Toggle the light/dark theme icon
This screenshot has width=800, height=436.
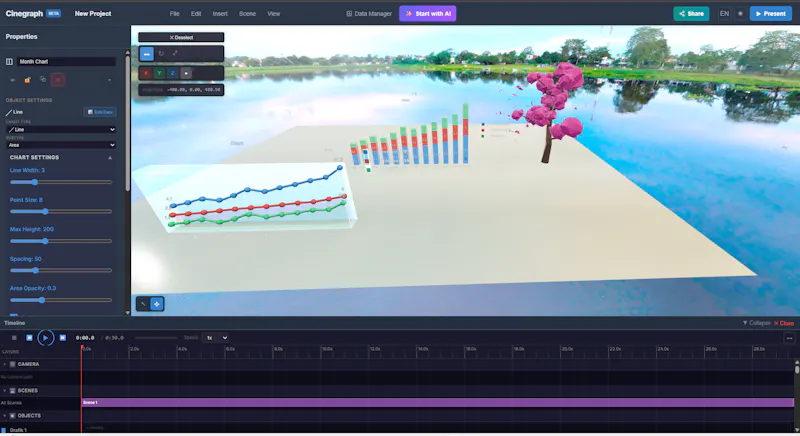740,14
